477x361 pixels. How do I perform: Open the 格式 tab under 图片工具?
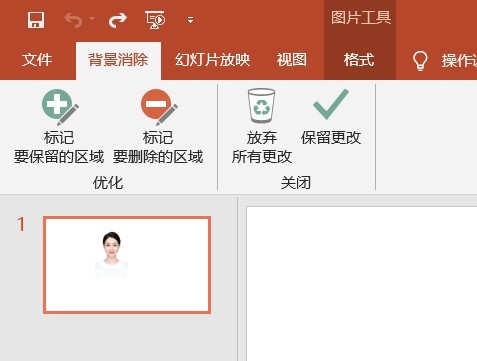(359, 60)
